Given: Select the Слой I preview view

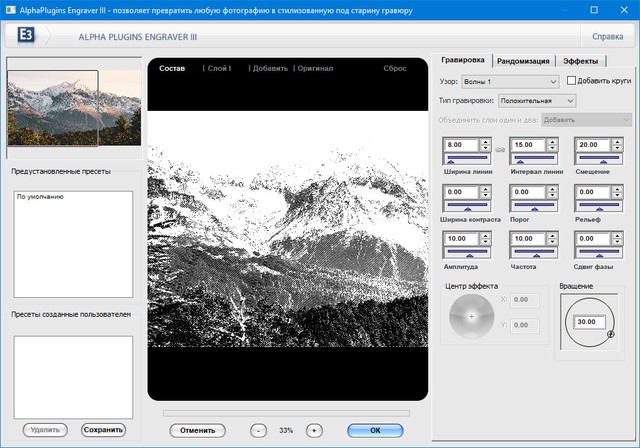Looking at the screenshot, I should [x=218, y=68].
